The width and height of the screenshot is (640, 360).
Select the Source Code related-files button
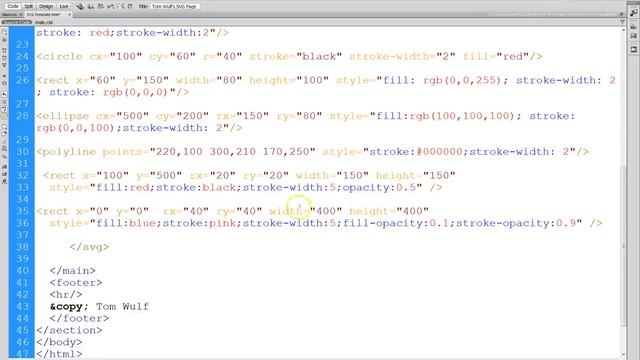click(17, 22)
